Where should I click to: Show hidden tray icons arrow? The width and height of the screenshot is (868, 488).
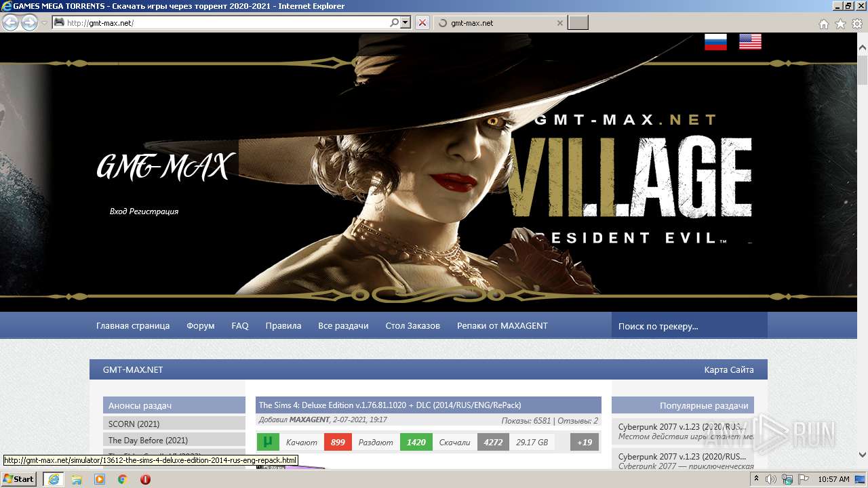coord(757,479)
